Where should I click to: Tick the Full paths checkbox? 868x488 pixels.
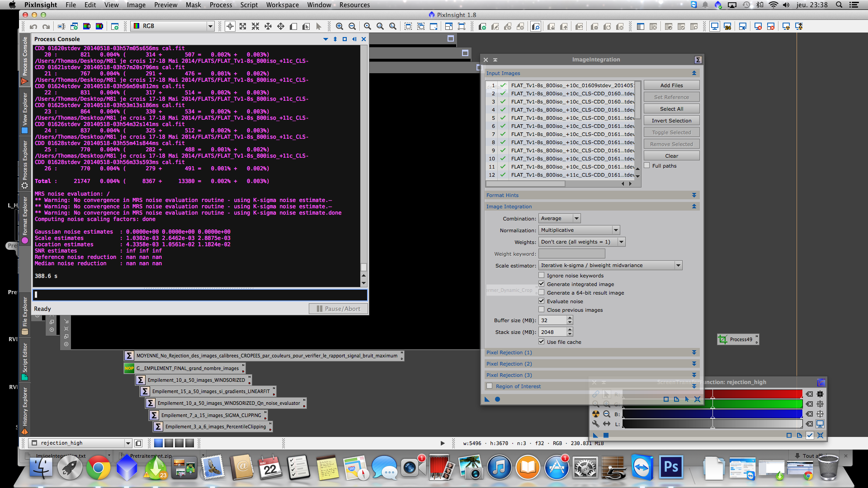(x=647, y=166)
